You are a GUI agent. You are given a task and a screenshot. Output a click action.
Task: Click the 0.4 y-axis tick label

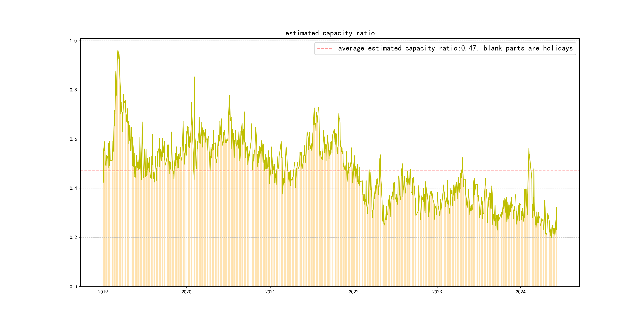(73, 188)
